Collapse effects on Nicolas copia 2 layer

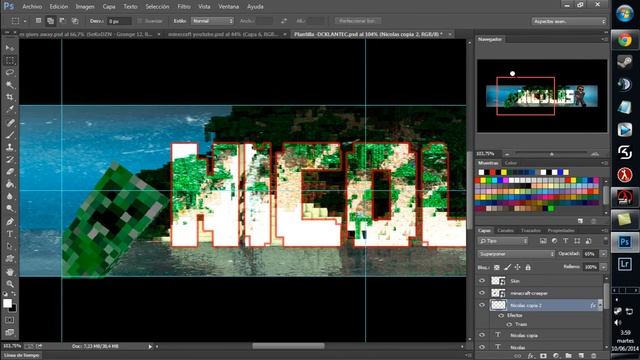point(600,305)
